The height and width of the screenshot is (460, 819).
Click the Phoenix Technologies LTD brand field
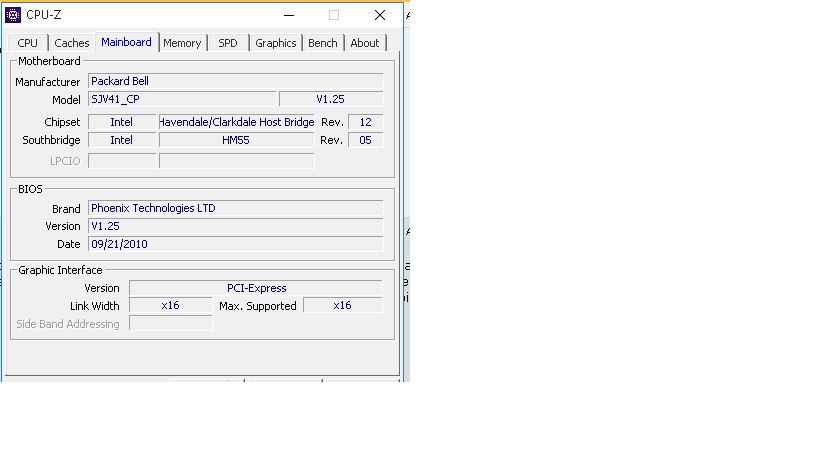(x=235, y=208)
